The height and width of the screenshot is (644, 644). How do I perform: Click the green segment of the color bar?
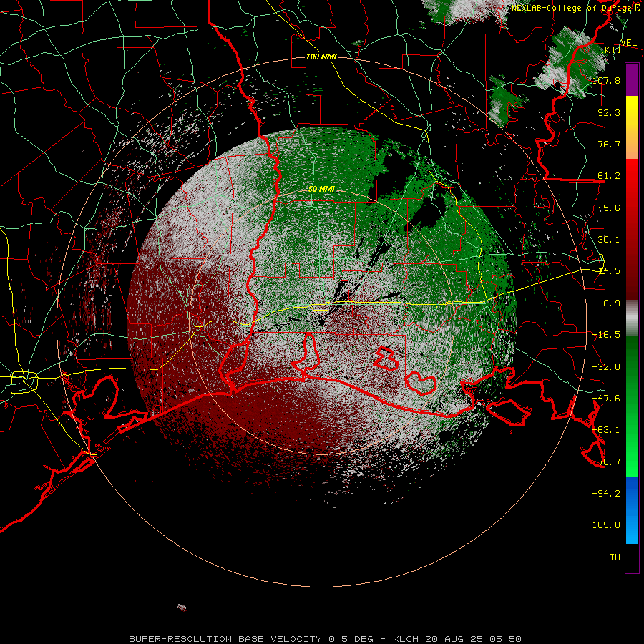(x=632, y=406)
